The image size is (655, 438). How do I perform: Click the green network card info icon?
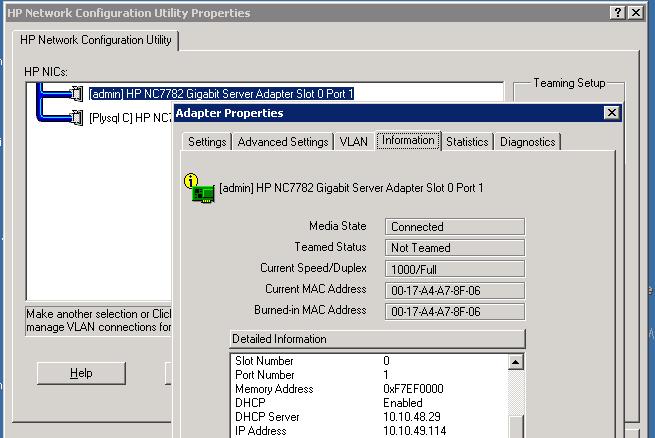[x=200, y=189]
